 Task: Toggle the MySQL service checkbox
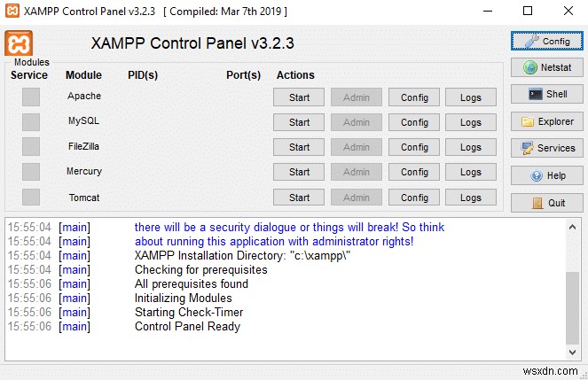point(31,122)
